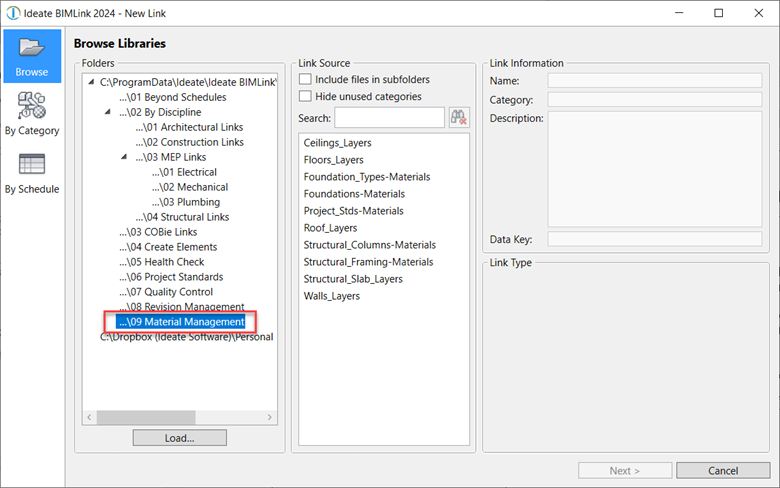
Task: Click into the Search field
Action: click(x=390, y=118)
